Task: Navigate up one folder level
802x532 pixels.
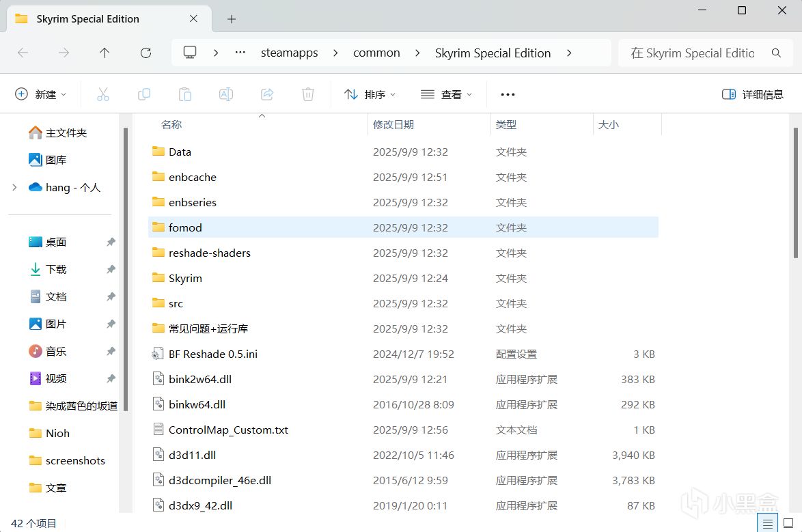Action: (x=105, y=53)
